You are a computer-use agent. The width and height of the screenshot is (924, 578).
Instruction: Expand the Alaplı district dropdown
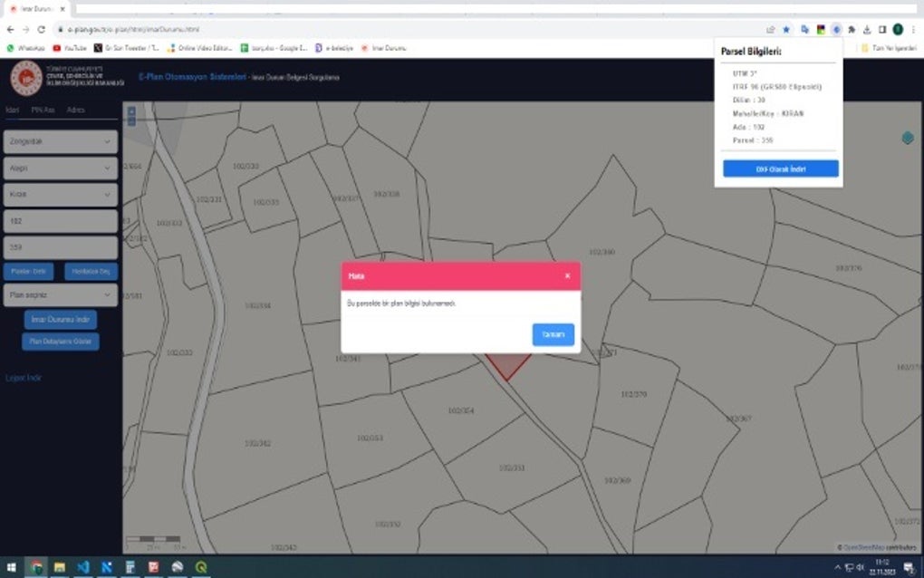(x=60, y=168)
